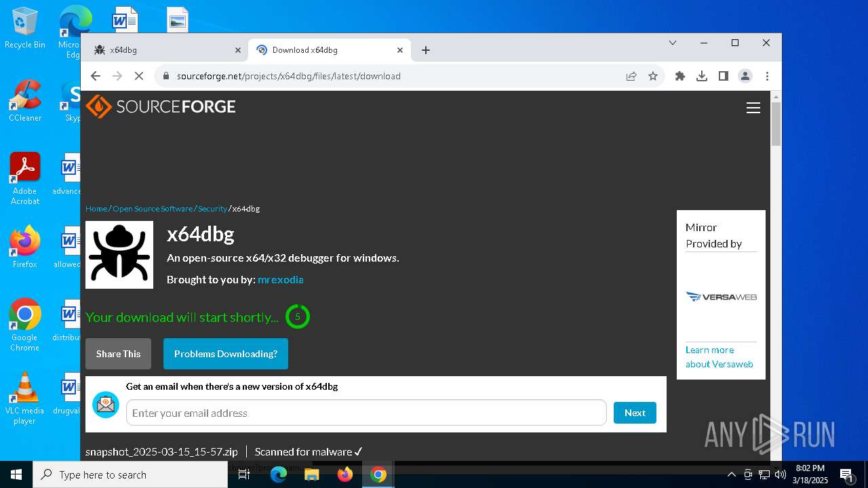Open the Chrome three-dot menu
This screenshot has width=868, height=488.
pyautogui.click(x=767, y=76)
